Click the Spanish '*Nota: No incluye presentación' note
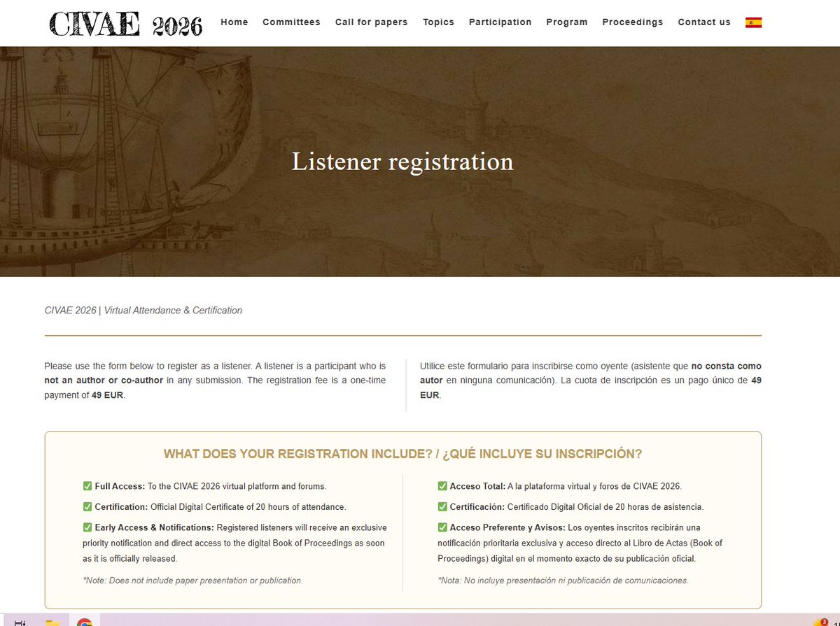 pyautogui.click(x=563, y=581)
